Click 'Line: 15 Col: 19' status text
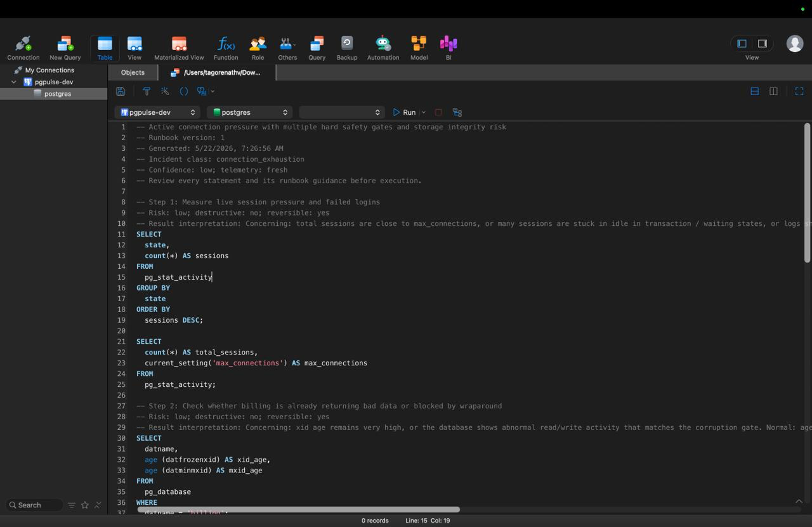 (428, 521)
